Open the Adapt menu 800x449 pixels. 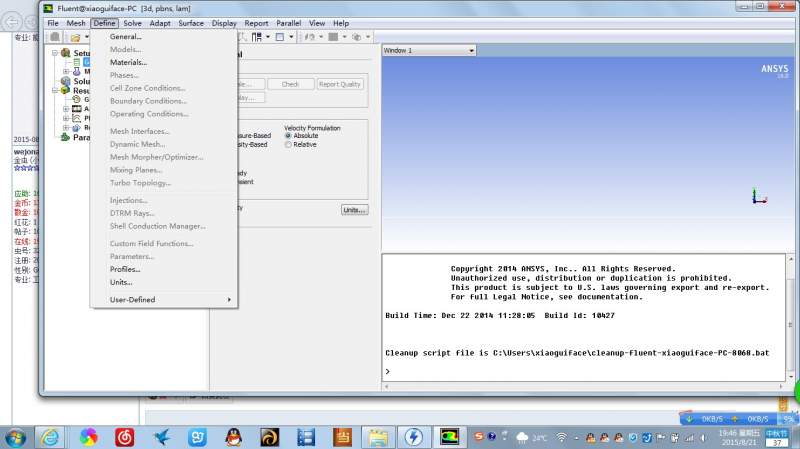pos(160,23)
